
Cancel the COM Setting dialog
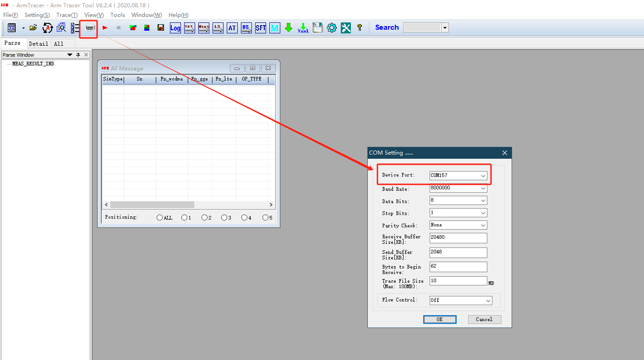pos(484,319)
